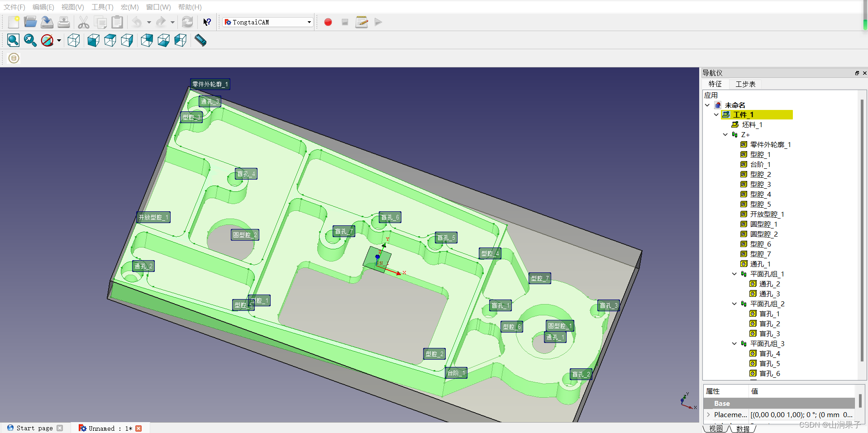Open a file with the folder icon
The height and width of the screenshot is (433, 868).
[x=30, y=22]
